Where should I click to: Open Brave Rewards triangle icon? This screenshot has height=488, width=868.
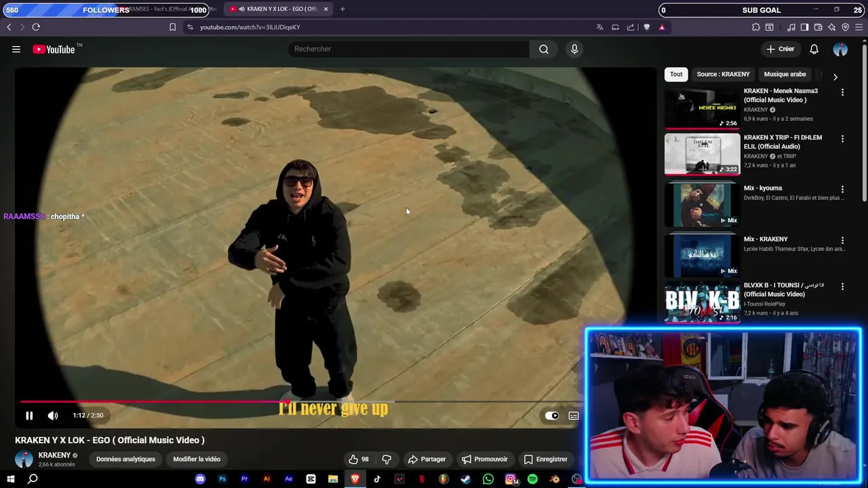pyautogui.click(x=662, y=27)
